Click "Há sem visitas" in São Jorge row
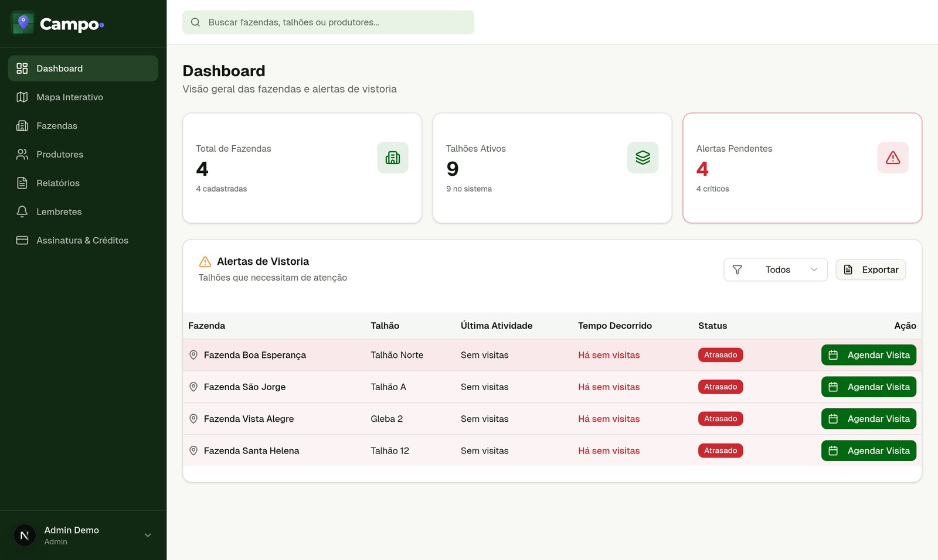 click(609, 387)
